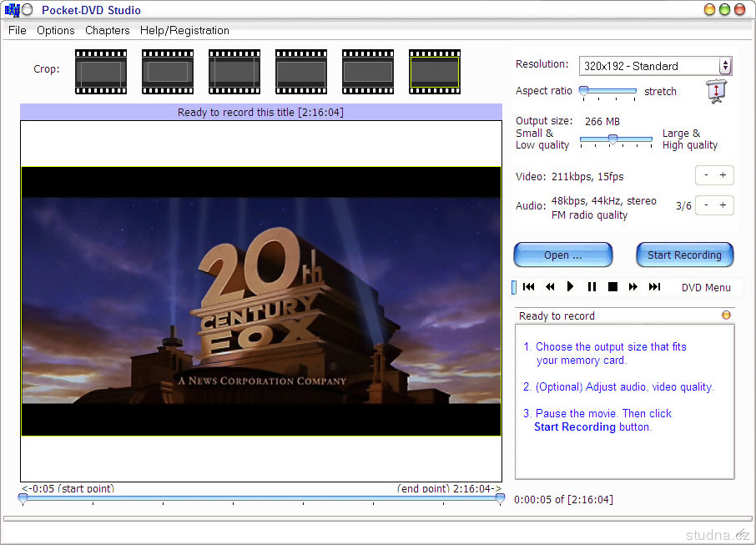Viewport: 756px width, 545px height.
Task: Rewind the movie
Action: (x=550, y=287)
